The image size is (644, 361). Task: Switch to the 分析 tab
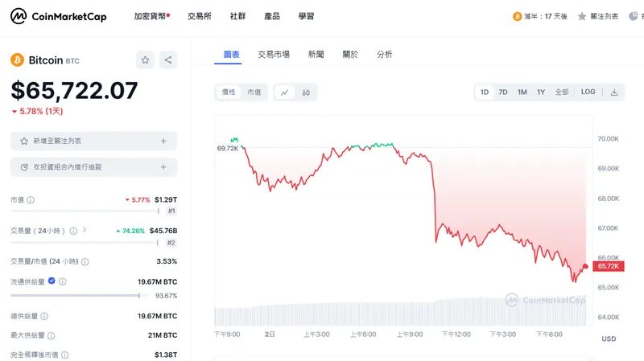tap(385, 55)
